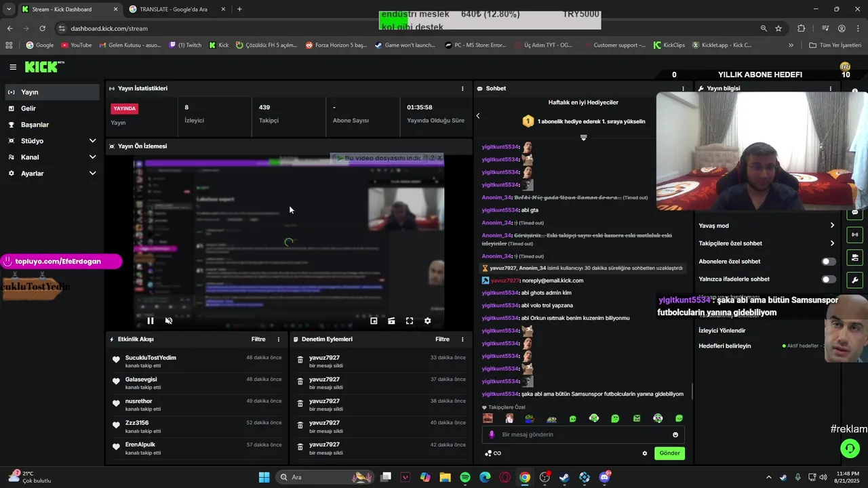Click heart icon beside nusrethor follow event

point(116,404)
